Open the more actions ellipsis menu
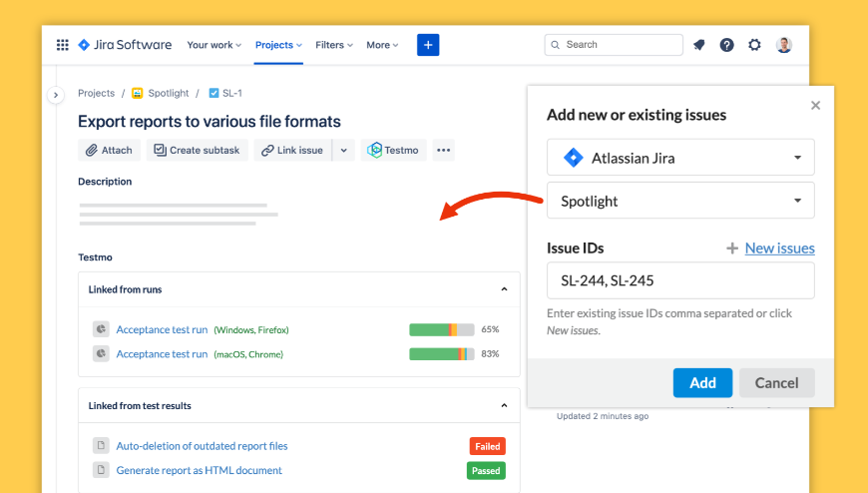This screenshot has height=493, width=868. pos(443,150)
